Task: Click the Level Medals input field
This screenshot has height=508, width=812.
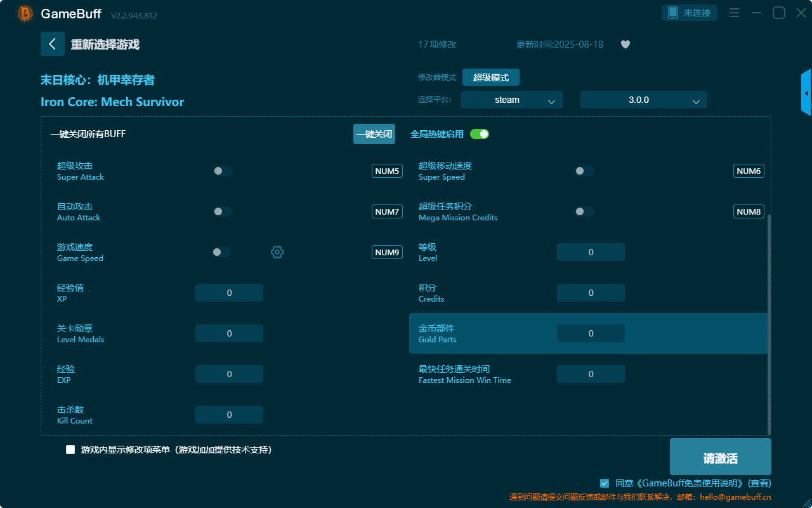Action: tap(229, 333)
